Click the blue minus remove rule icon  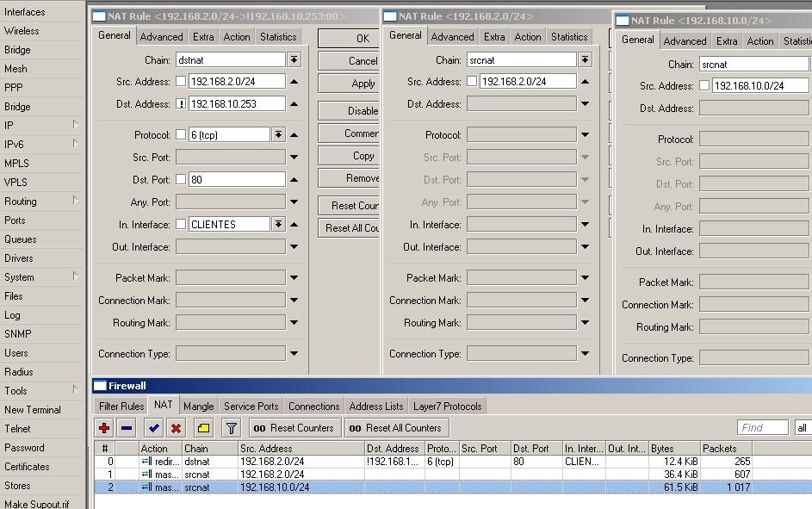(x=127, y=428)
